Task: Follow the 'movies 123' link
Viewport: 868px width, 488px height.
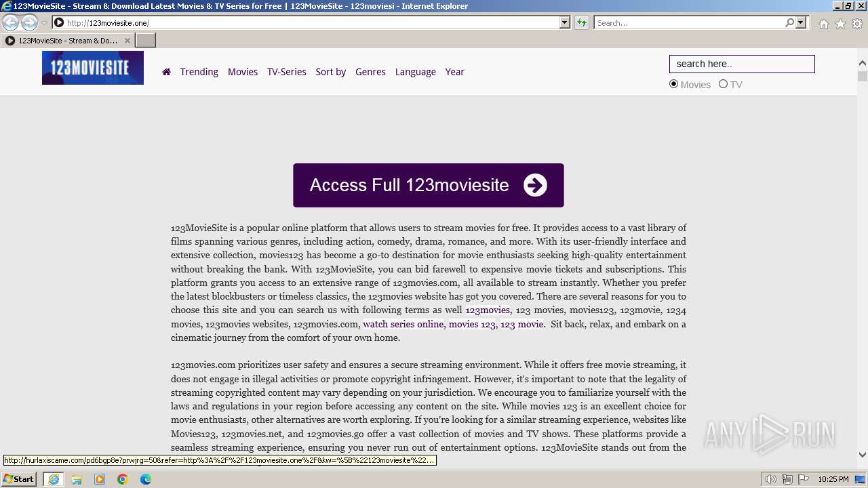Action: pos(472,324)
